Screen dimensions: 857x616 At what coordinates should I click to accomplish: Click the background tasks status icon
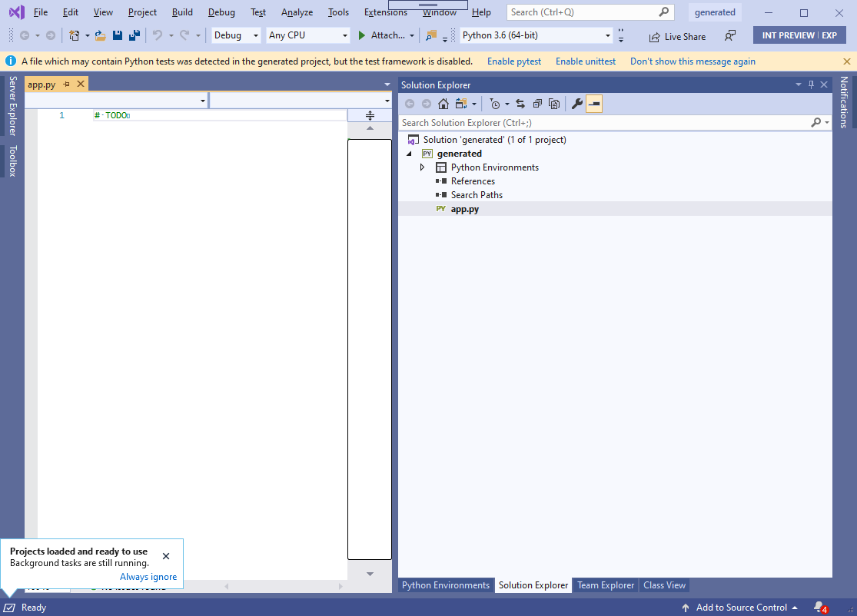pyautogui.click(x=9, y=608)
